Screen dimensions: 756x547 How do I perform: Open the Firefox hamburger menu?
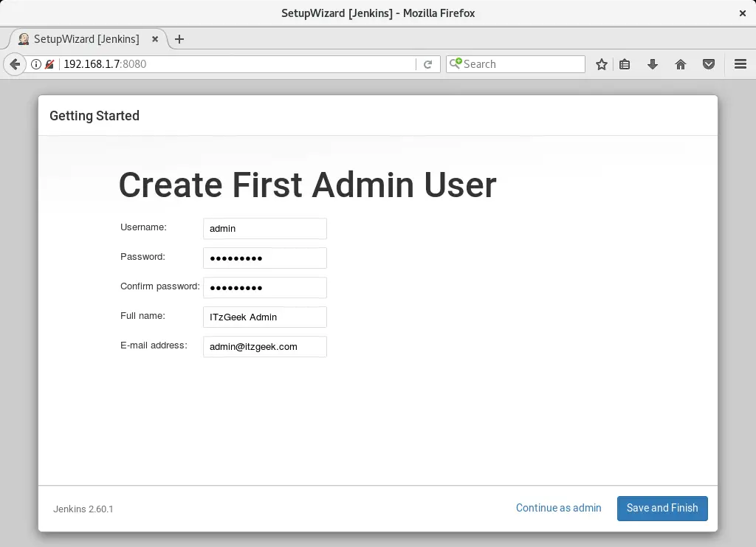740,64
